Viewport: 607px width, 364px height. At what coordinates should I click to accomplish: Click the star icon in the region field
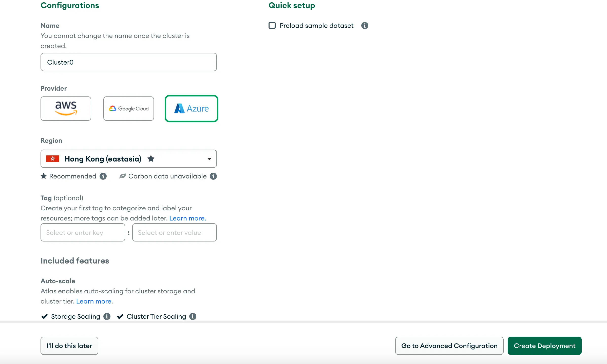151,159
